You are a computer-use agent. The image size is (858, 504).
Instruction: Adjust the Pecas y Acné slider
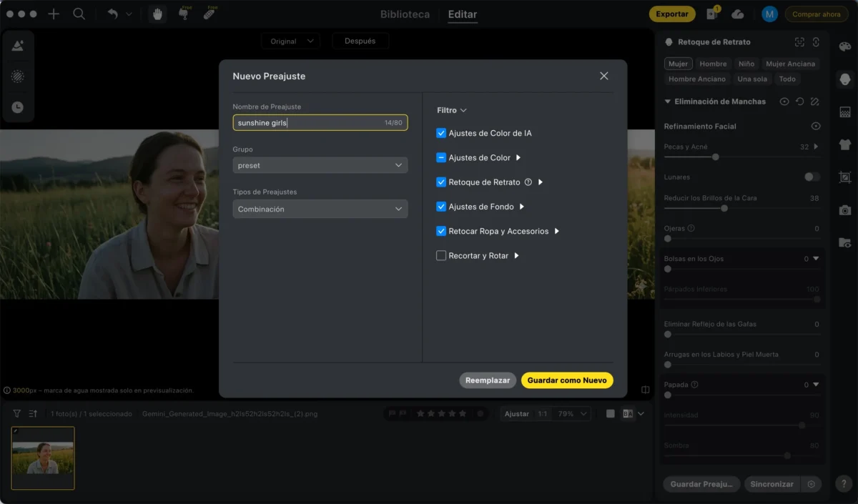coord(715,157)
